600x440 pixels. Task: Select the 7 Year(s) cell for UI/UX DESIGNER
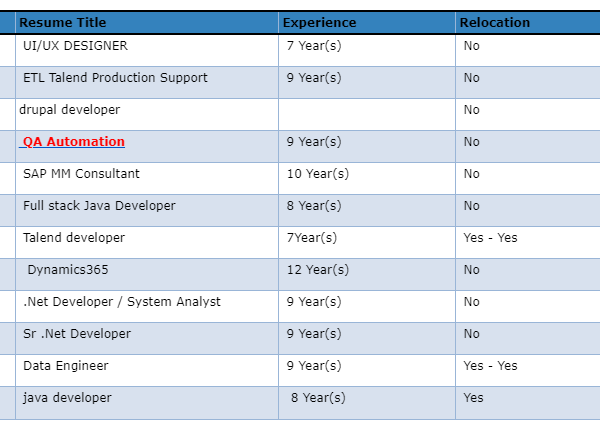[314, 46]
